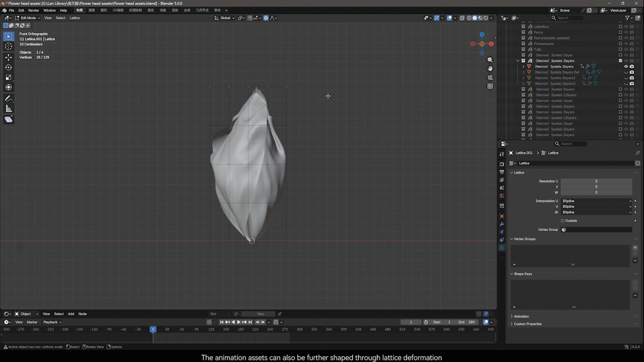Select the Measure tool
Viewport: 644px width, 362px height.
click(x=8, y=108)
